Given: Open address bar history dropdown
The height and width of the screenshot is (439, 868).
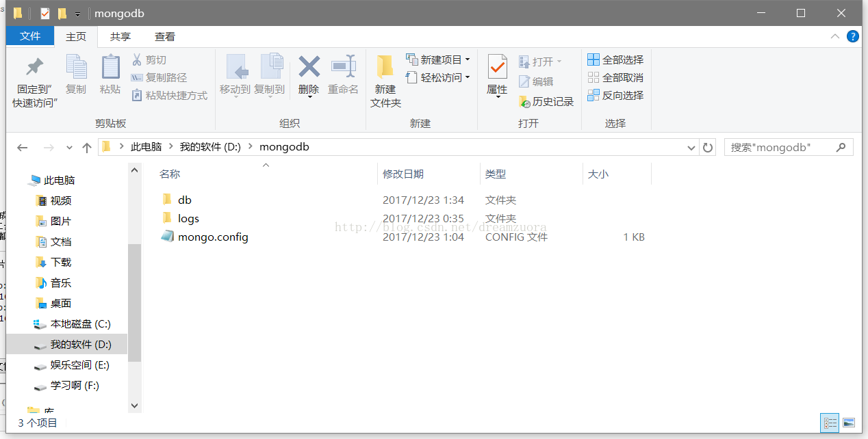Looking at the screenshot, I should [691, 147].
